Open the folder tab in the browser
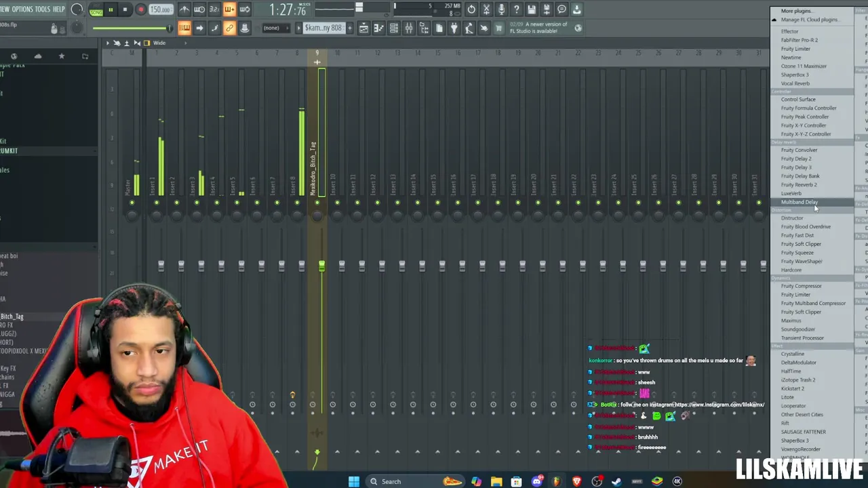Image resolution: width=868 pixels, height=488 pixels. 85,56
